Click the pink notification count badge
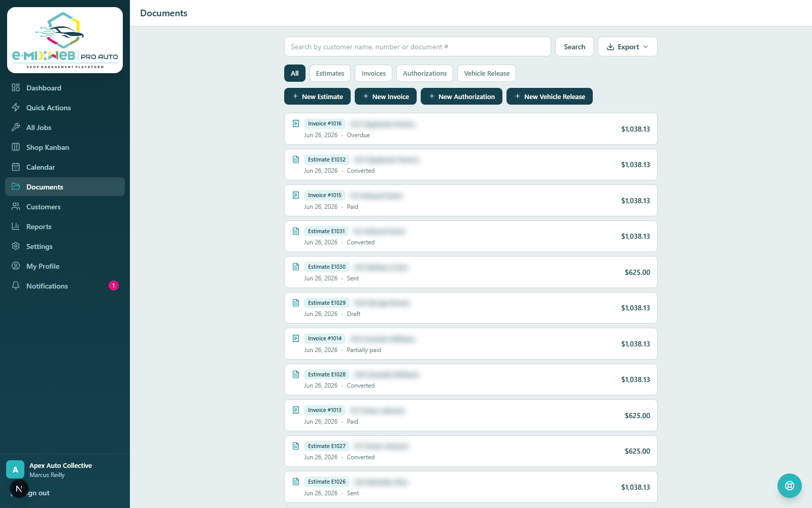This screenshot has width=812, height=508. click(x=114, y=285)
